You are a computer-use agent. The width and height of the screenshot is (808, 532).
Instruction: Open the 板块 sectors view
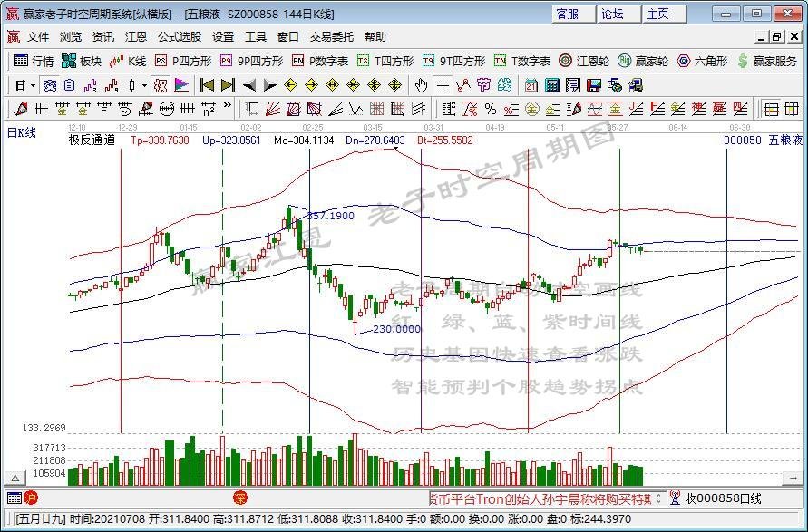tap(82, 62)
